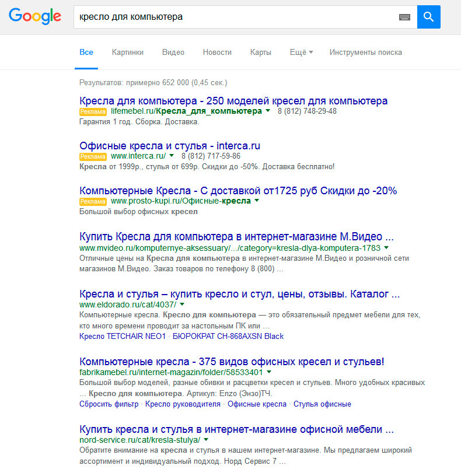Click the fabrikamebel.ru/internet-magazin/folder/58533401 URL text
The height and width of the screenshot is (476, 461).
[171, 372]
